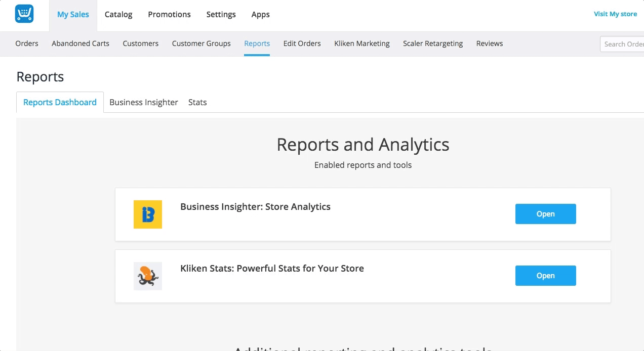
Task: Open the Customer Groups section
Action: click(x=202, y=43)
